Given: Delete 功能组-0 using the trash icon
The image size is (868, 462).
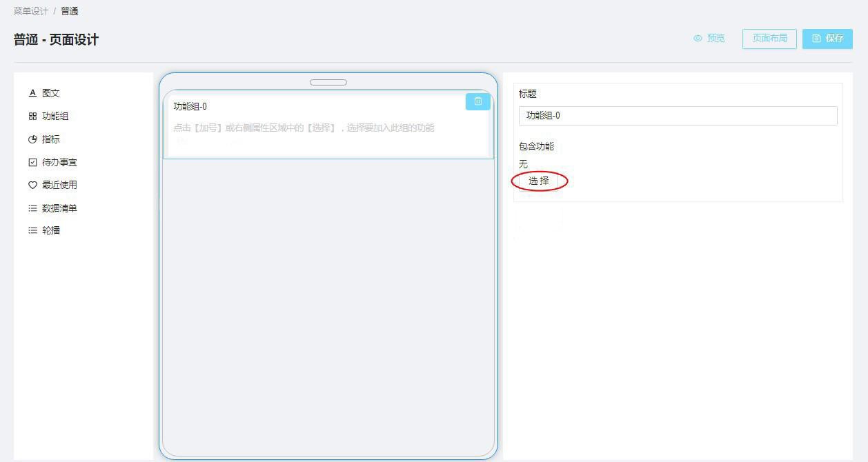Looking at the screenshot, I should (477, 101).
